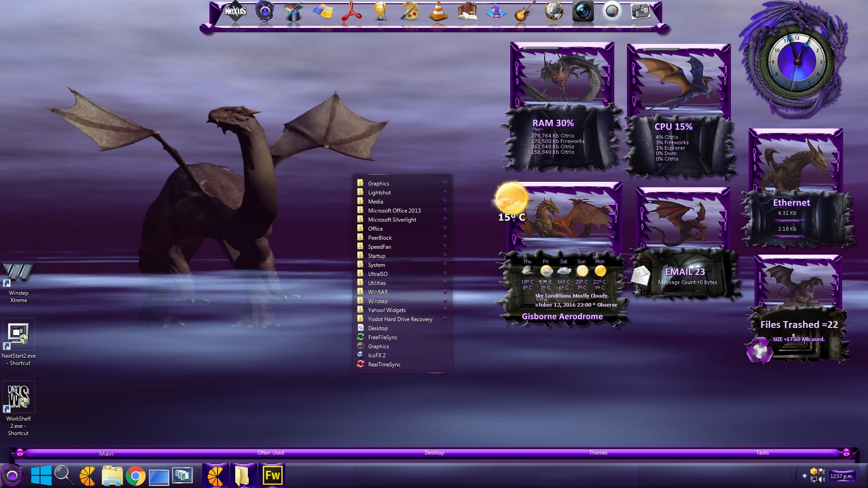Click the camera lens icon in the dock

point(583,11)
